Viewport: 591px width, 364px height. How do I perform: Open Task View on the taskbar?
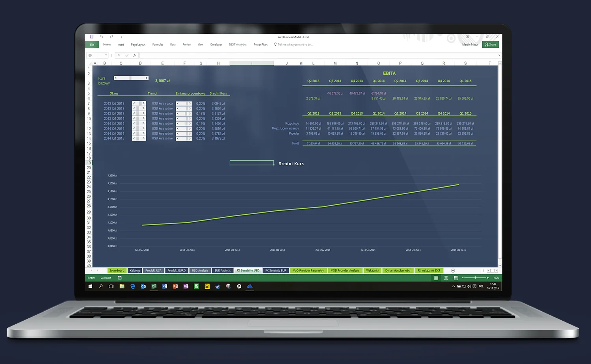coord(111,286)
